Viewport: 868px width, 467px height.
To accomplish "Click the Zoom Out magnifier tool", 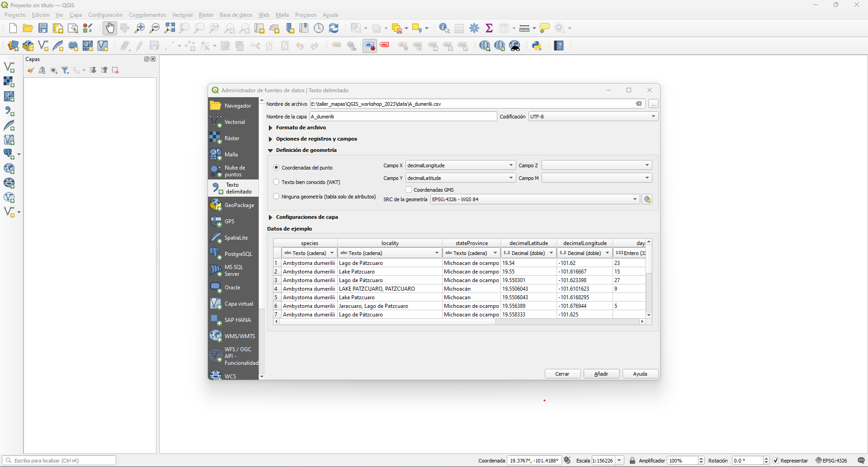I will click(155, 28).
